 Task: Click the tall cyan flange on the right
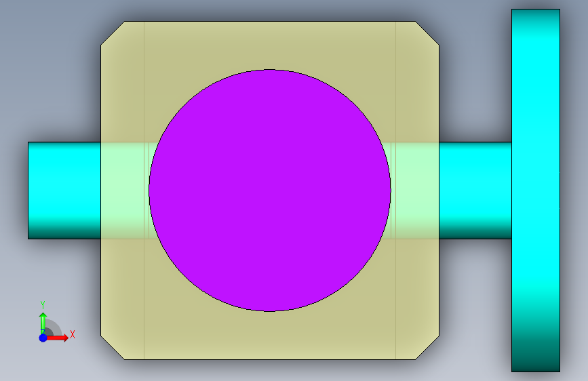pos(536,190)
